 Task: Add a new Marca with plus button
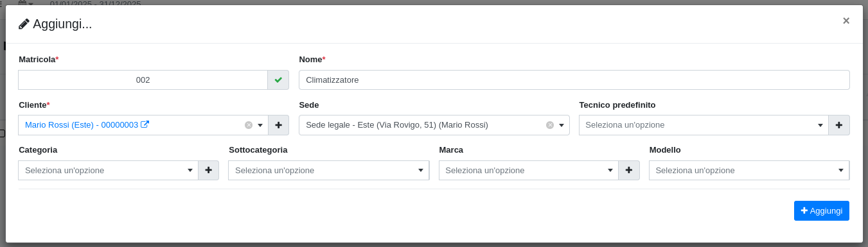coord(629,170)
